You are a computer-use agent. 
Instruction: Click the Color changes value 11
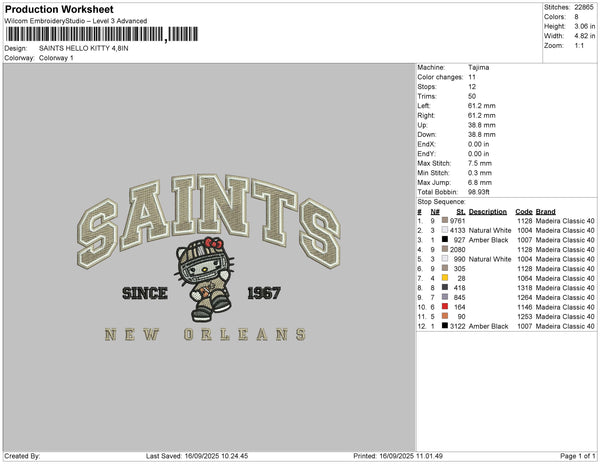[472, 77]
